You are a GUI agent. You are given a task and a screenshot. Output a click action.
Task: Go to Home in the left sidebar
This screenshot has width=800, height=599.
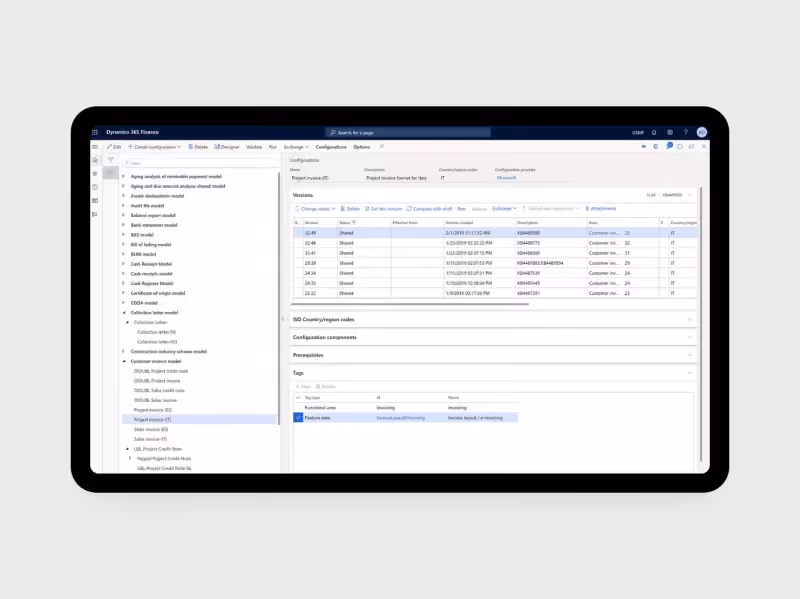(95, 160)
